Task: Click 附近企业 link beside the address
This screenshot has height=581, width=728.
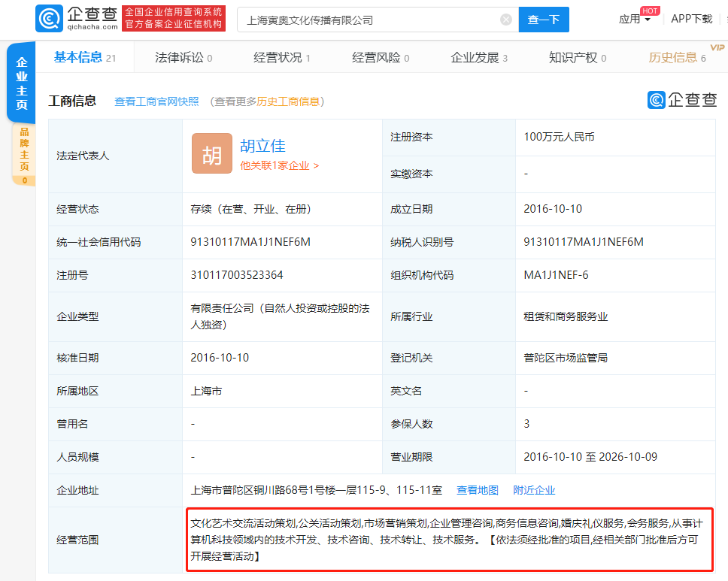Action: click(534, 490)
